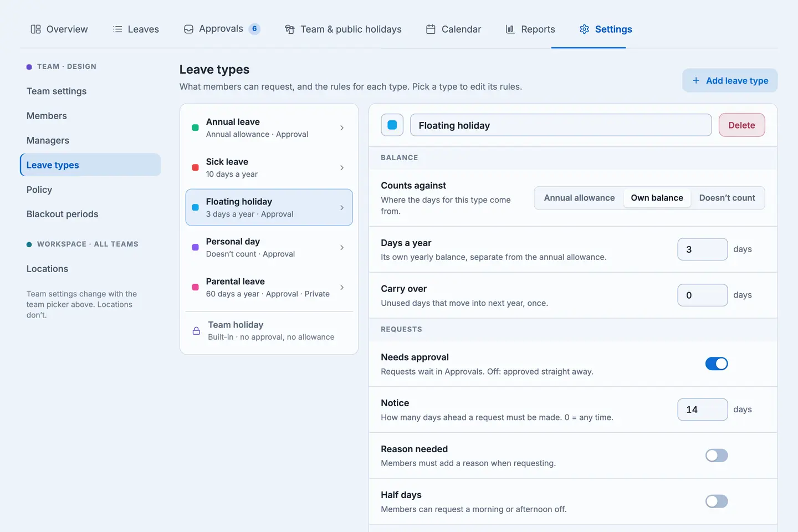
Task: Choose the Doesn't count option
Action: pyautogui.click(x=727, y=198)
